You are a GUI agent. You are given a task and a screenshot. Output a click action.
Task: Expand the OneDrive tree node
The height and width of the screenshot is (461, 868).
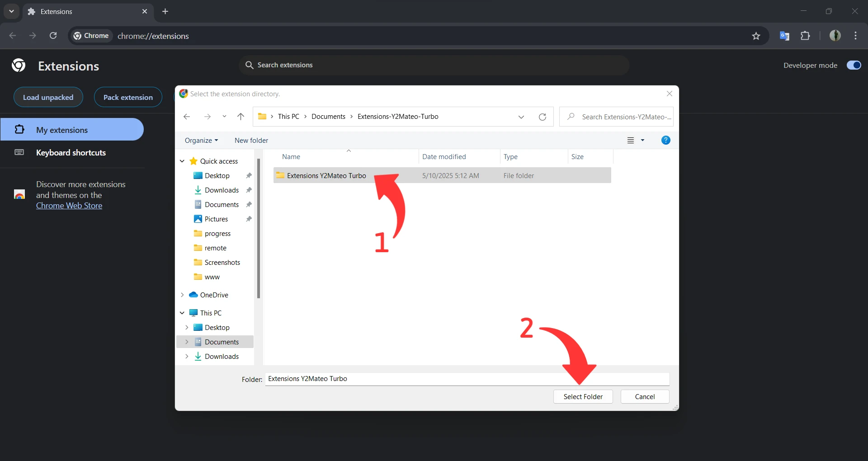coord(182,295)
